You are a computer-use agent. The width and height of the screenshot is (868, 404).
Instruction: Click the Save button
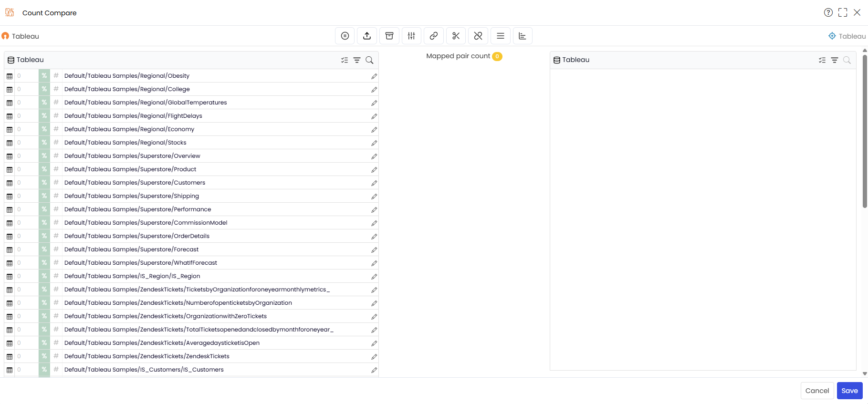[849, 391]
